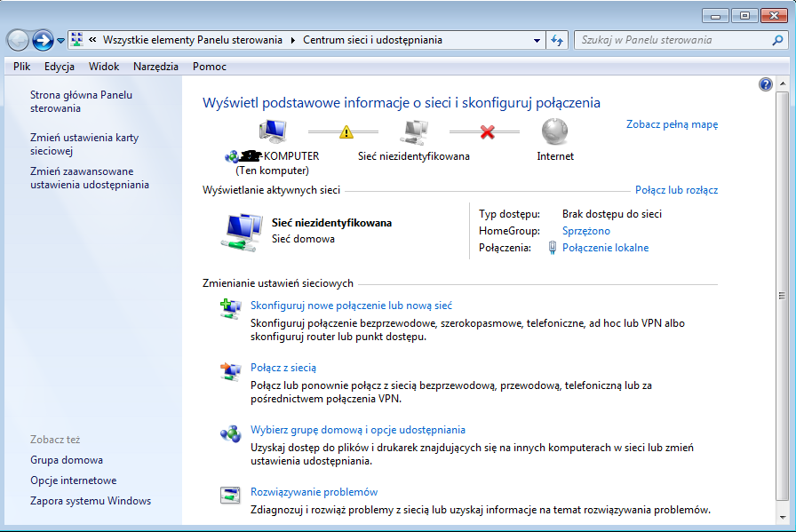The width and height of the screenshot is (796, 532).
Task: Open the Widok menu
Action: click(x=104, y=67)
